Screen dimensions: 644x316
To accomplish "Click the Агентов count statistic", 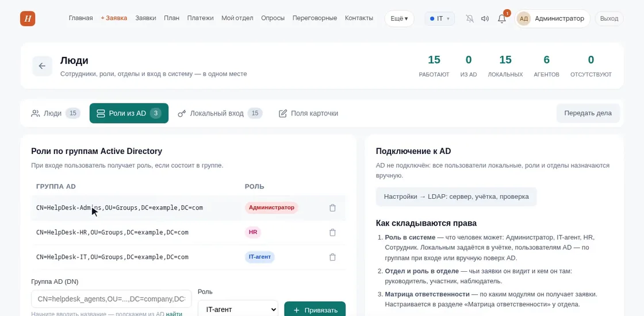I will coord(547,66).
